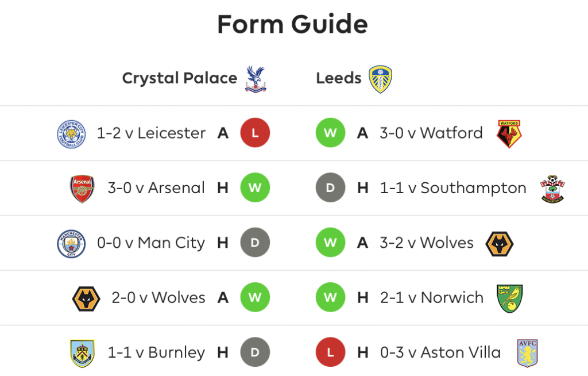Click the Burnley club badge

point(82,354)
